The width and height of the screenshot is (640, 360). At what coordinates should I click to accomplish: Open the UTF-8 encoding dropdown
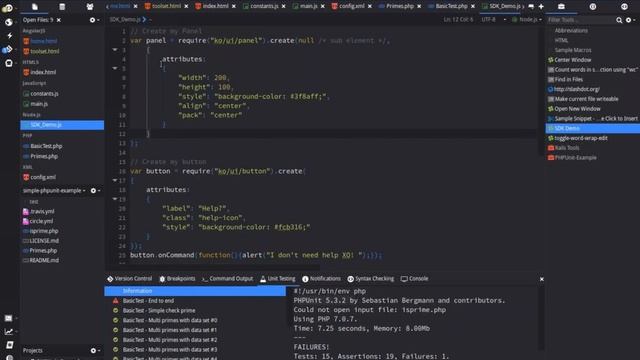pos(494,20)
